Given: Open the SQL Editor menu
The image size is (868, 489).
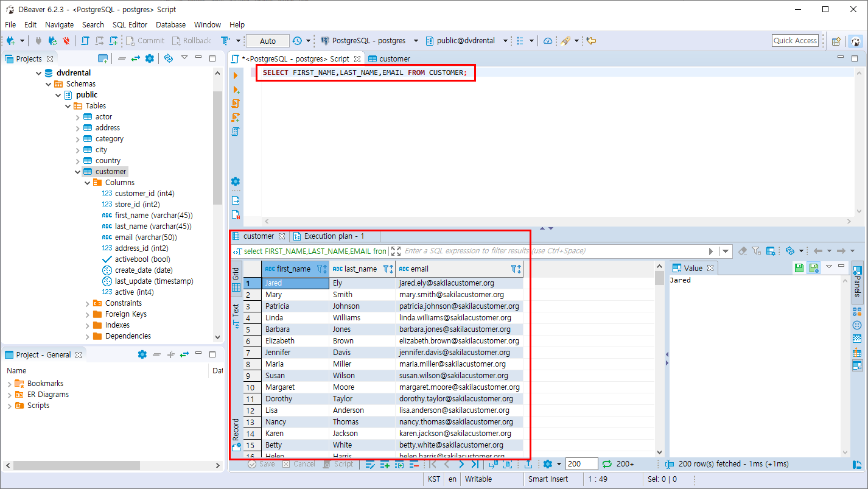Looking at the screenshot, I should pyautogui.click(x=130, y=24).
